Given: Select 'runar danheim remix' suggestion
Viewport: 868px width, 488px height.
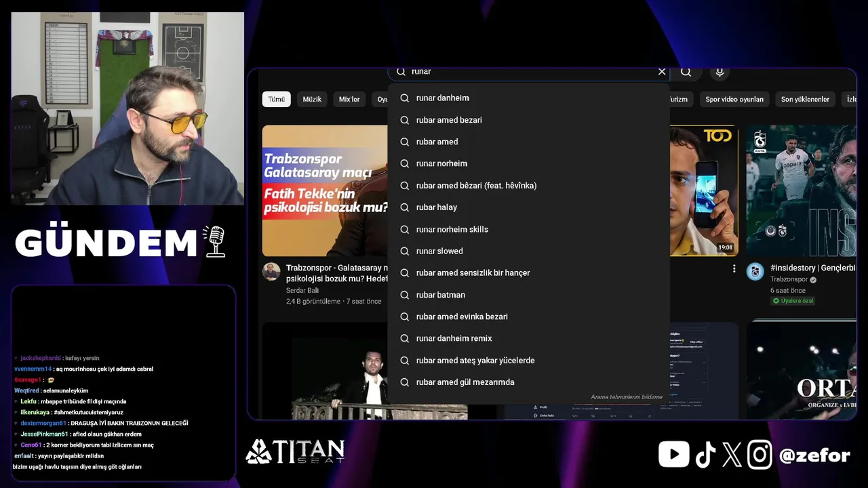Looking at the screenshot, I should [529, 338].
